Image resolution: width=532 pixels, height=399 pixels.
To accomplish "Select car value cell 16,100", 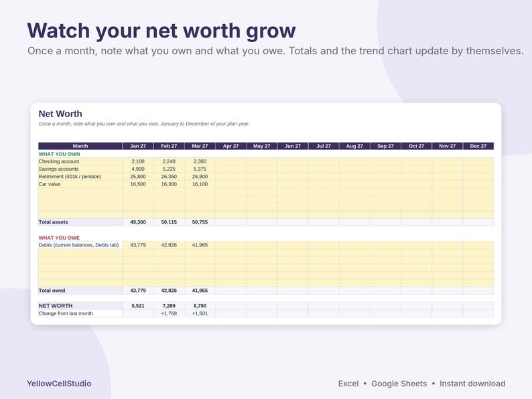I will click(x=200, y=184).
